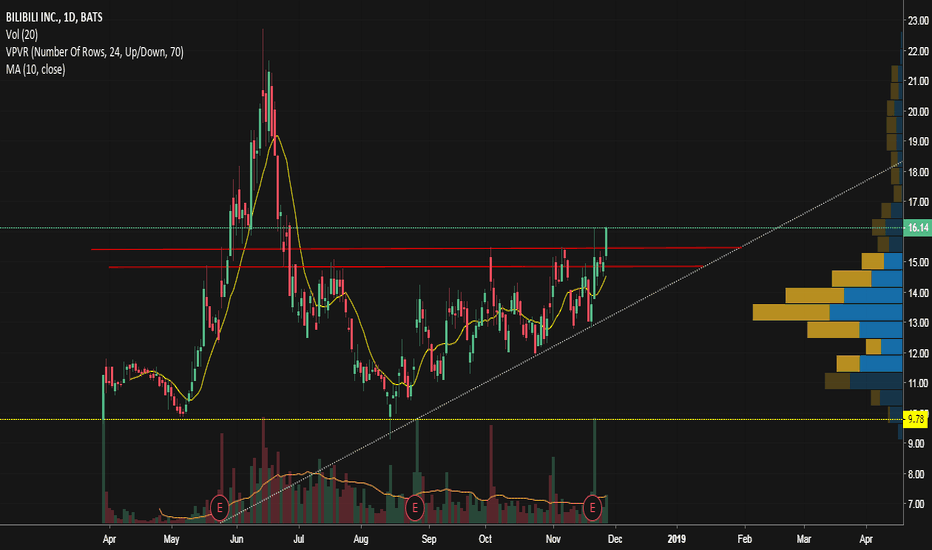Select the BILIBILI INC., 1D, BATS title
This screenshot has width=932, height=550.
click(54, 17)
